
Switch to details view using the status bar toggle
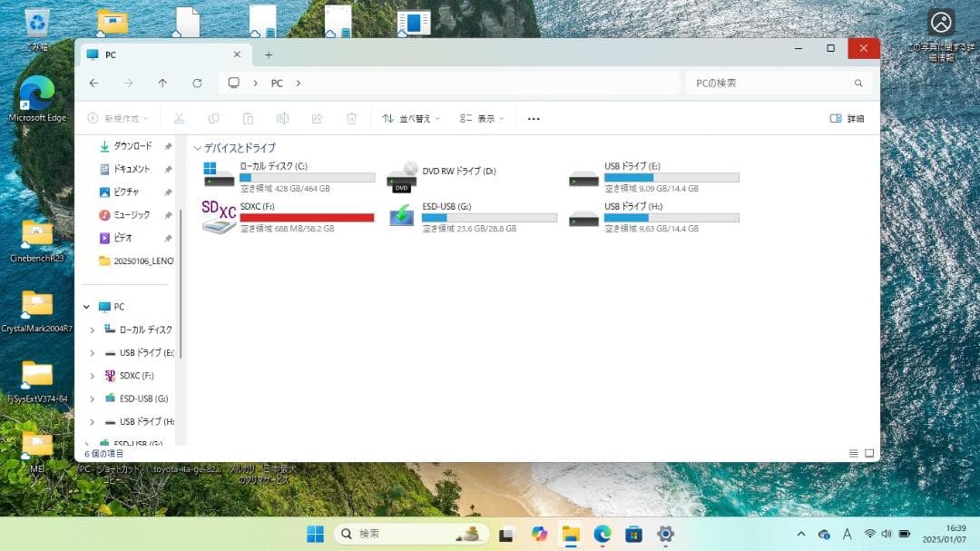[x=852, y=451]
